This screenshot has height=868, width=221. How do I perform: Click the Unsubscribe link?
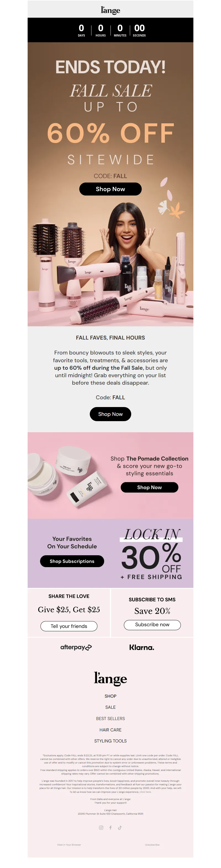(x=152, y=844)
